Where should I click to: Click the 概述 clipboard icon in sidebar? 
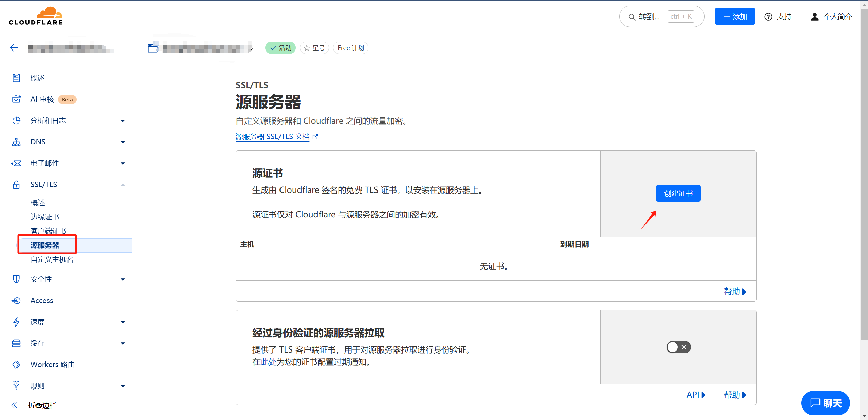pyautogui.click(x=16, y=78)
